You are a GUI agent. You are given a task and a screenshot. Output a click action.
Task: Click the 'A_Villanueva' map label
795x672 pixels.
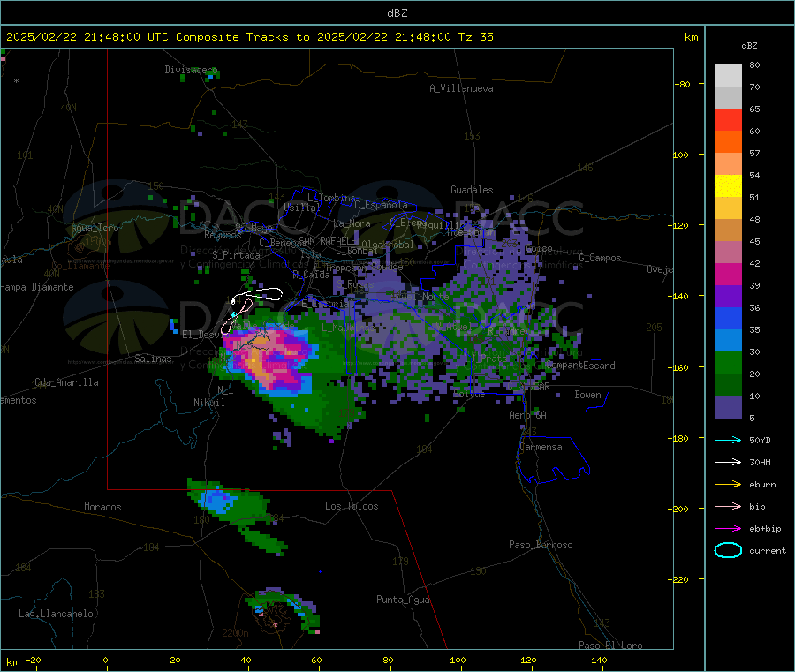pos(461,88)
